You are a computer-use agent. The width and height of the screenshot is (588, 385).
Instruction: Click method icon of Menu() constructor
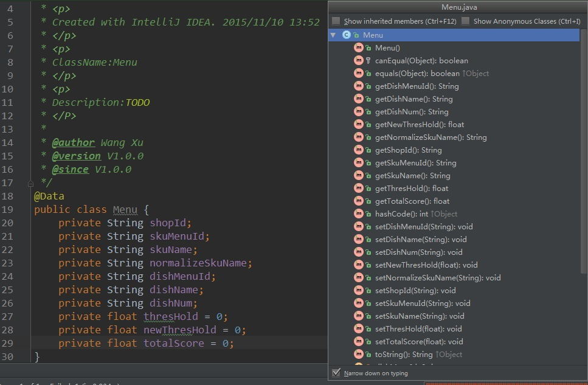(359, 47)
